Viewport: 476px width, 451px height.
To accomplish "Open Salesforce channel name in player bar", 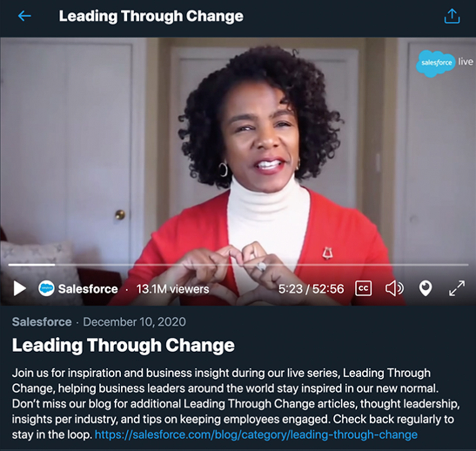I will [x=88, y=289].
